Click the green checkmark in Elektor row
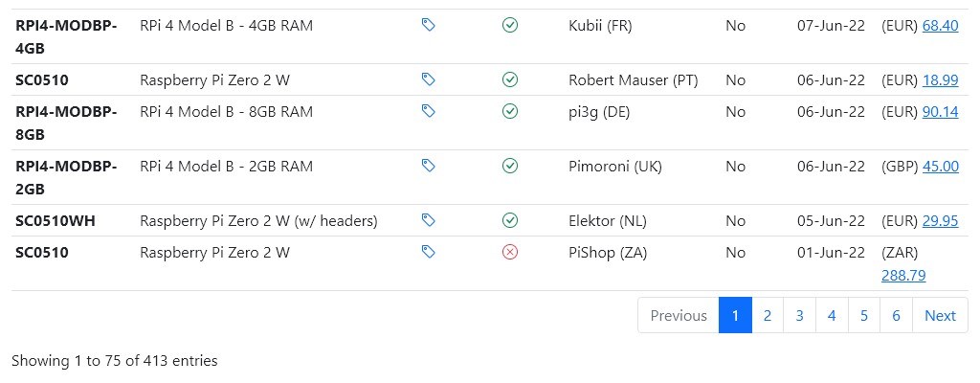This screenshot has height=383, width=980. pos(510,221)
